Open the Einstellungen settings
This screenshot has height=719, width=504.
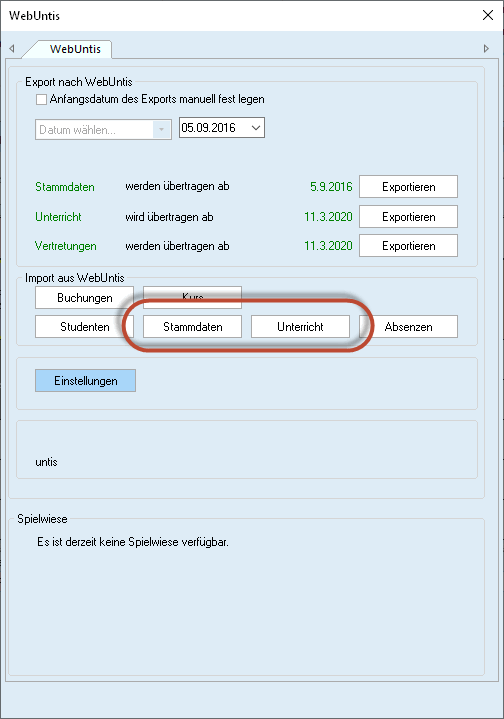pos(85,381)
